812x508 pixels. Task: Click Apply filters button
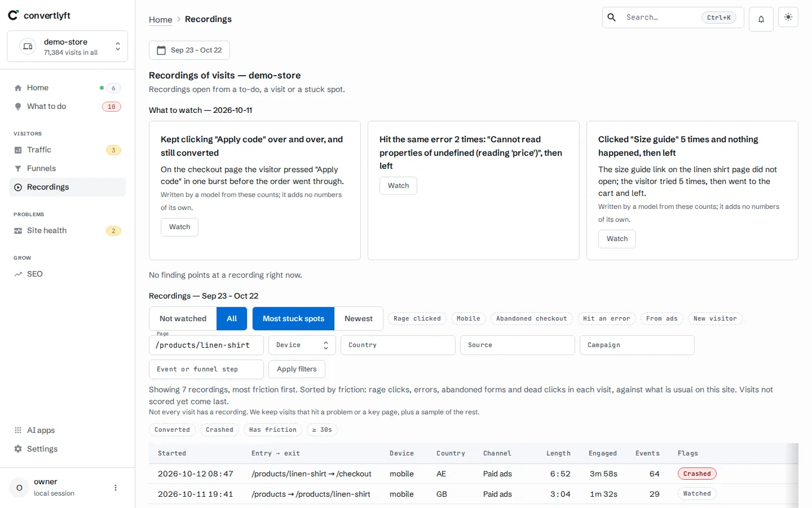297,369
